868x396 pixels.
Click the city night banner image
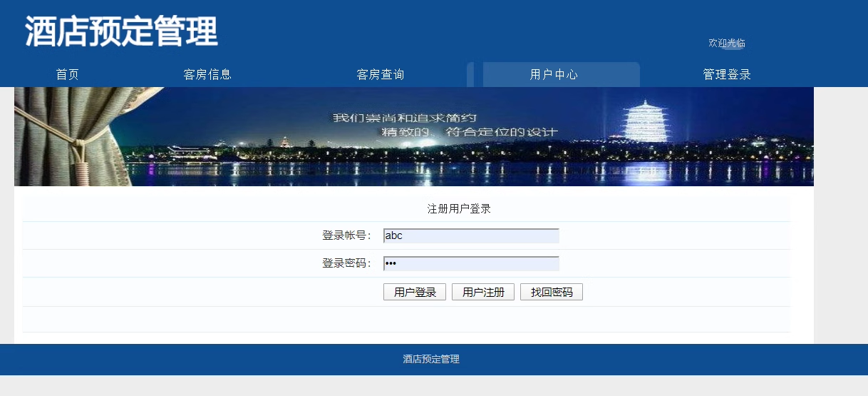[x=414, y=136]
